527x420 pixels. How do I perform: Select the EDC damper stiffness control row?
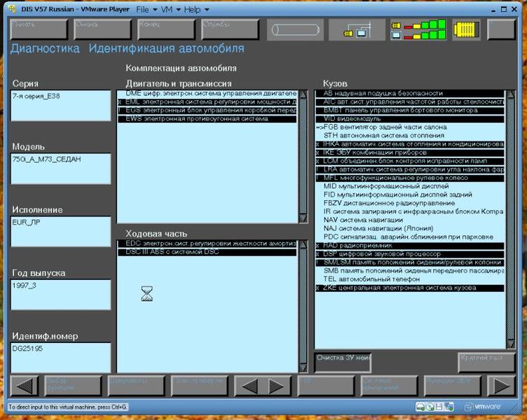coord(207,244)
